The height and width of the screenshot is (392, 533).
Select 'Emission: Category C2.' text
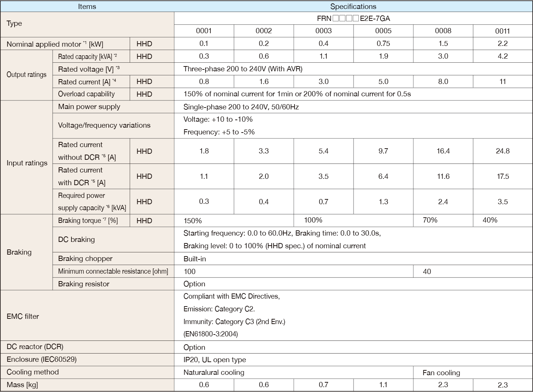[x=219, y=309]
